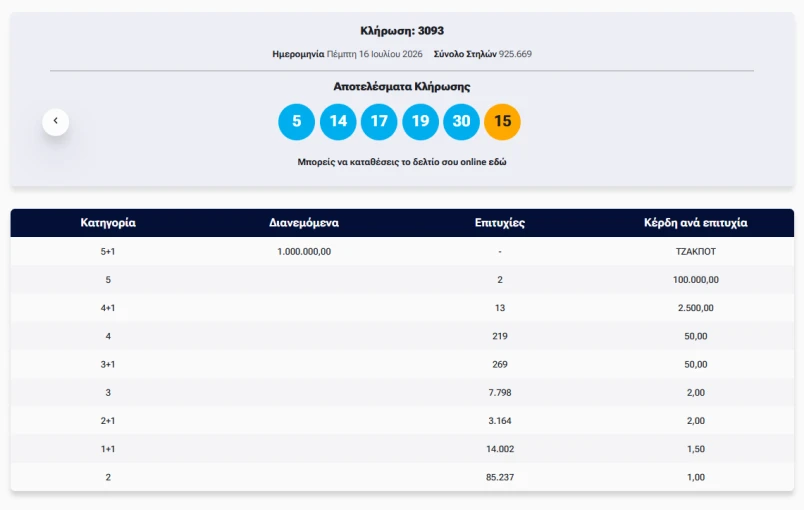Select the 2.500,00 winnings cell

click(696, 308)
